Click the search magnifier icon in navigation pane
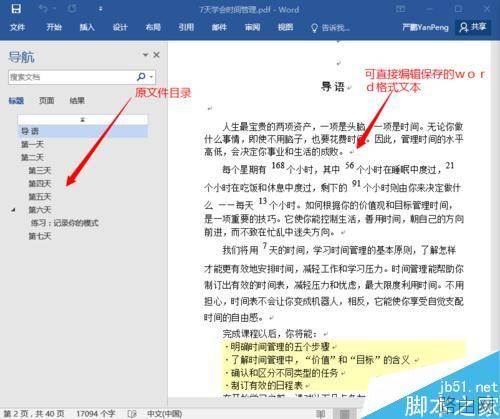The width and height of the screenshot is (500, 419). click(141, 77)
